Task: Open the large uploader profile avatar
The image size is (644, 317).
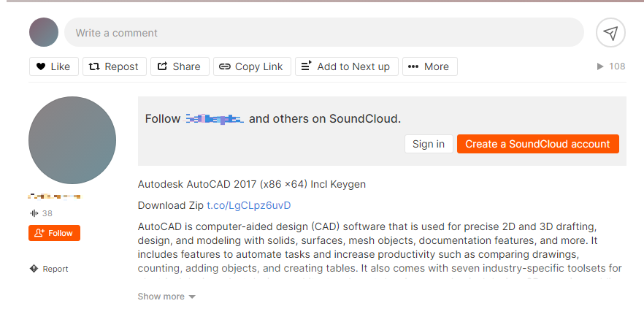Action: click(72, 140)
